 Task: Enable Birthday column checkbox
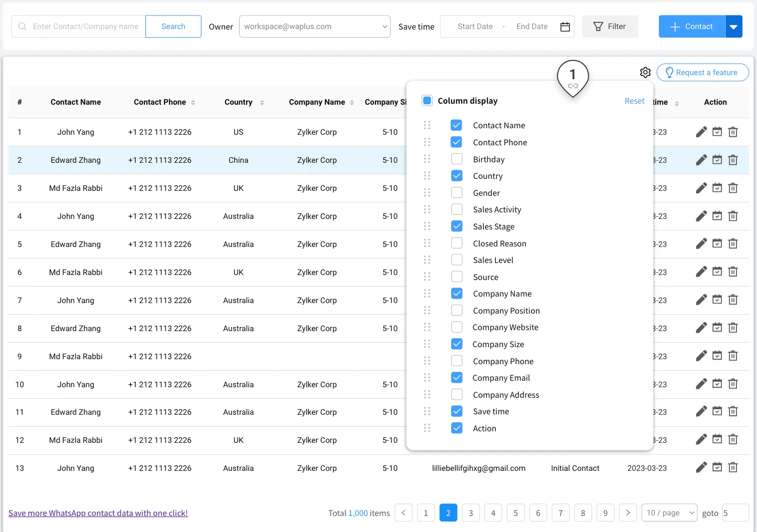pos(456,159)
